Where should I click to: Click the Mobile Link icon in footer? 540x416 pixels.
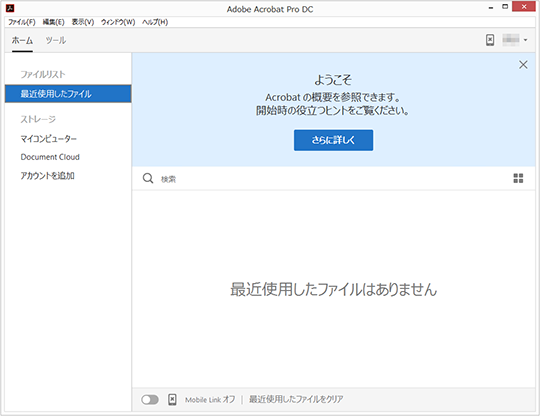click(172, 399)
